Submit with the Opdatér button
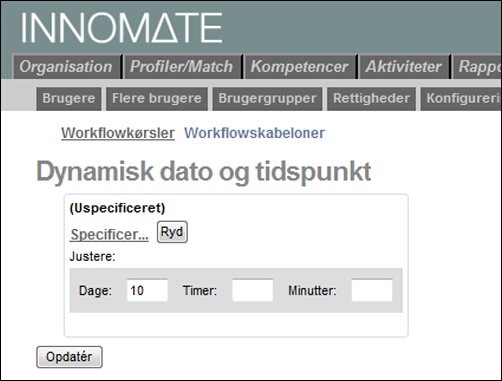Screen dimensions: 502x381 coord(69,357)
